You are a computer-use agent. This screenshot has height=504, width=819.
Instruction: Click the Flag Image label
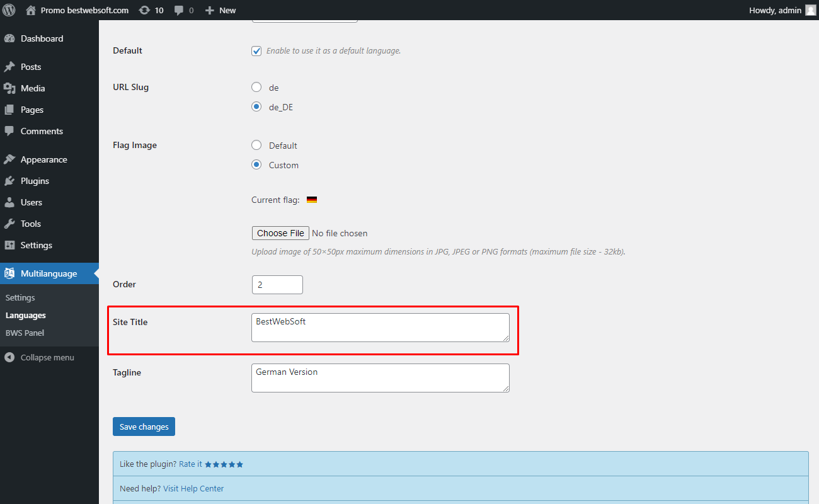pos(135,145)
